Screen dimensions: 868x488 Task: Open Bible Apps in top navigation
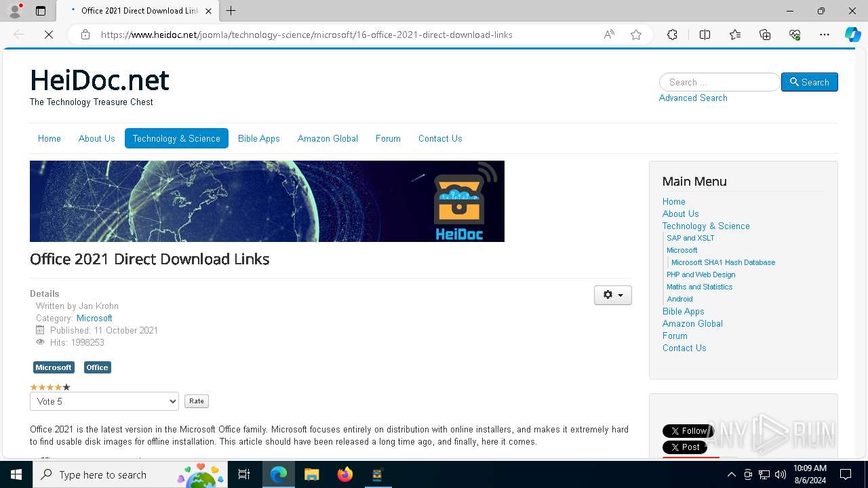(x=259, y=138)
